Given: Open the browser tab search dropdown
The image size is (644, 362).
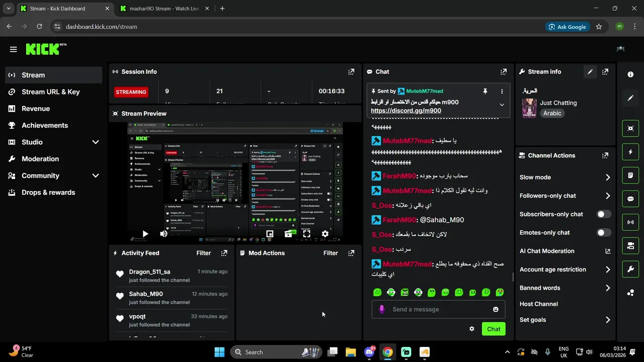Looking at the screenshot, I should click(x=8, y=9).
